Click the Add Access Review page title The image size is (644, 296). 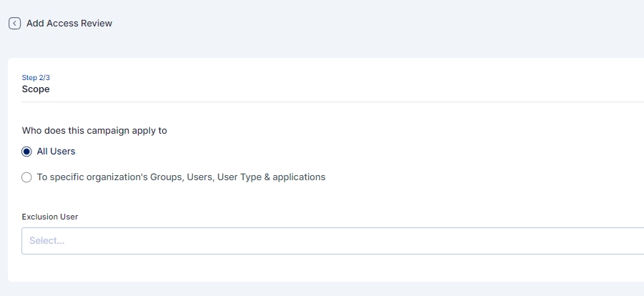click(x=69, y=24)
